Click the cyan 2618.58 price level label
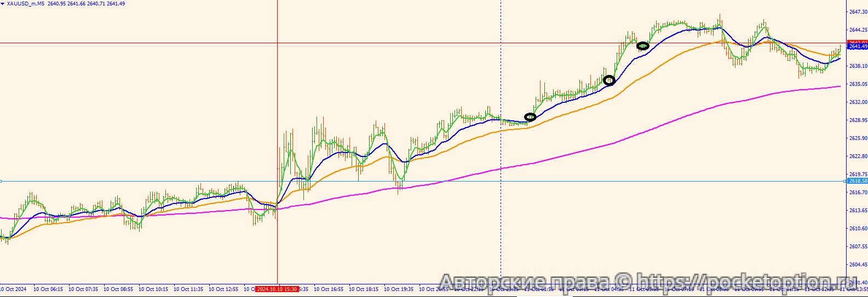868x297 pixels. coord(858,181)
